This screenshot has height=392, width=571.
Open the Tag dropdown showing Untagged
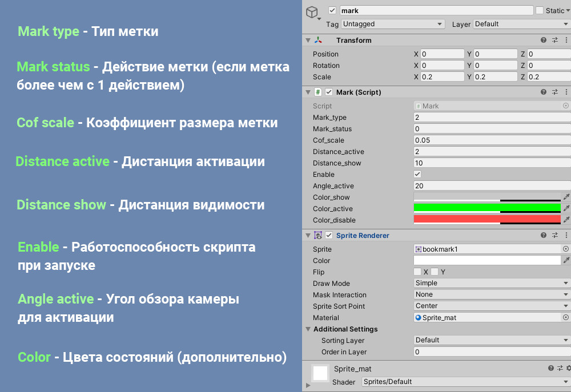coord(393,25)
